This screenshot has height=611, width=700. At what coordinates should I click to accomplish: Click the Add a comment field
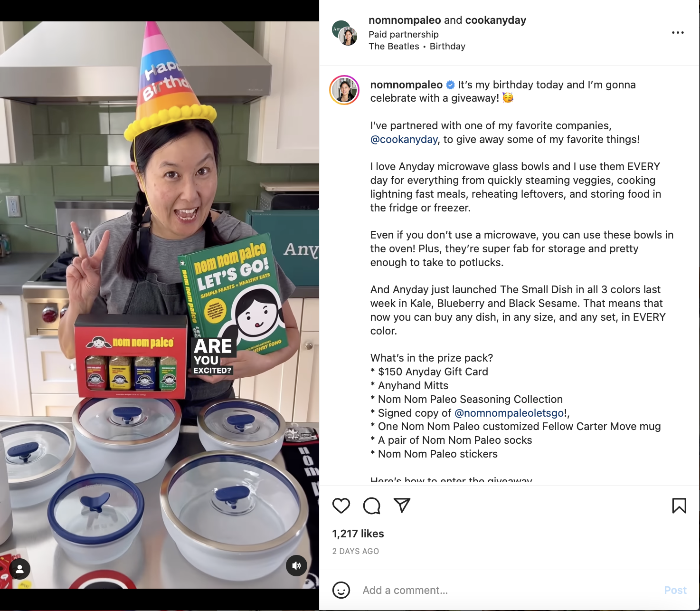[508, 590]
